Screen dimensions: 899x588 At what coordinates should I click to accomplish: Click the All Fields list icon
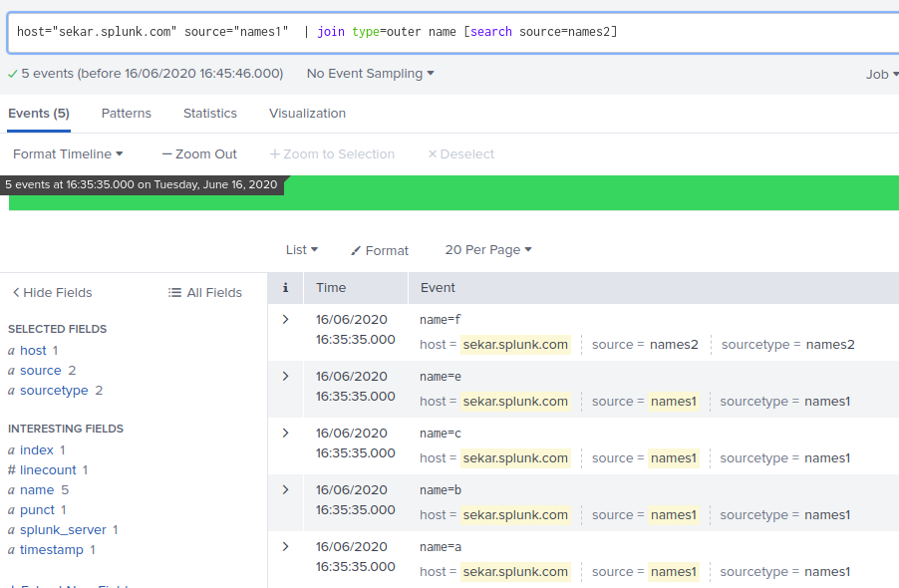pyautogui.click(x=175, y=293)
